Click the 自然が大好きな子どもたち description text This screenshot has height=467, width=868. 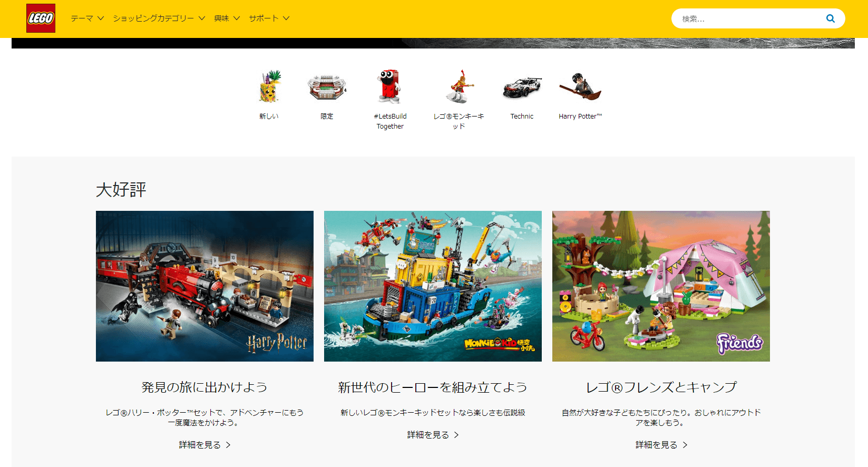(661, 417)
